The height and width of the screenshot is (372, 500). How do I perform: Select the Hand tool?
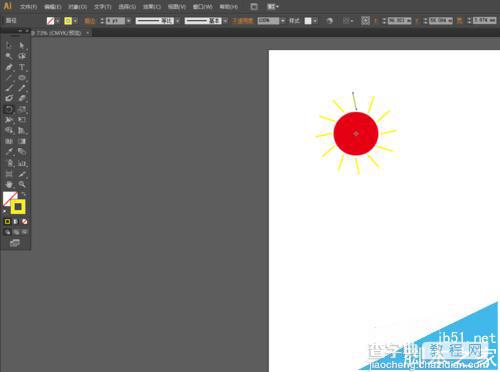[x=9, y=184]
